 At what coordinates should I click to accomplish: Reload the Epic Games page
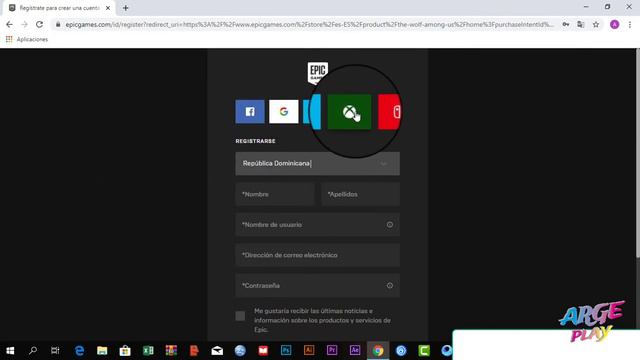39,24
